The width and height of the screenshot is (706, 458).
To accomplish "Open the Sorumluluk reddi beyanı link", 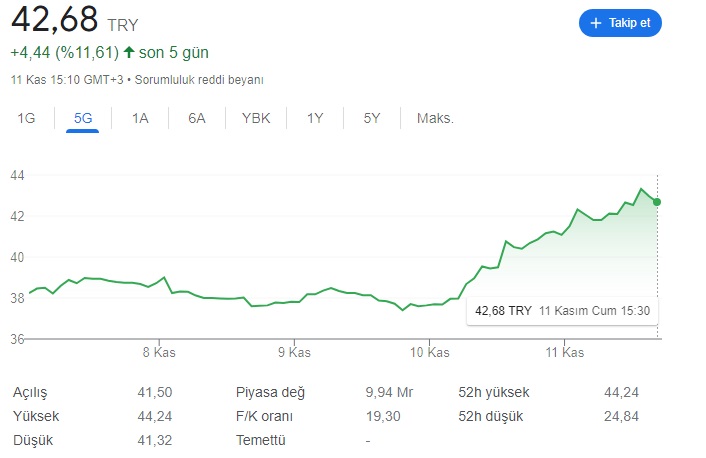I will [x=199, y=80].
